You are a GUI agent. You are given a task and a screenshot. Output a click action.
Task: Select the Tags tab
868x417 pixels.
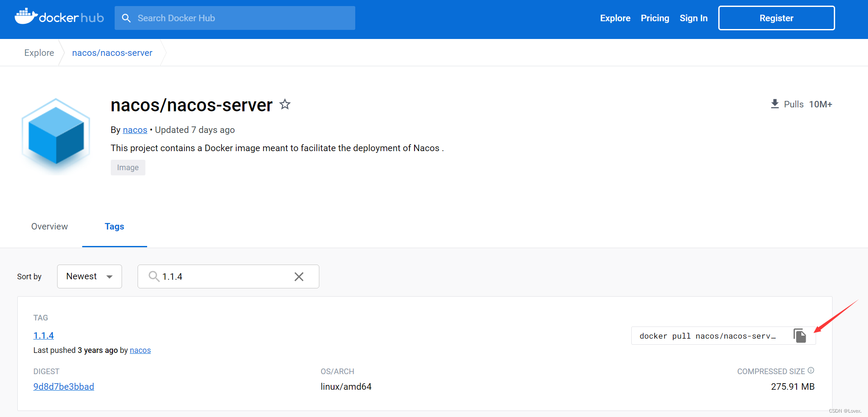click(x=114, y=226)
